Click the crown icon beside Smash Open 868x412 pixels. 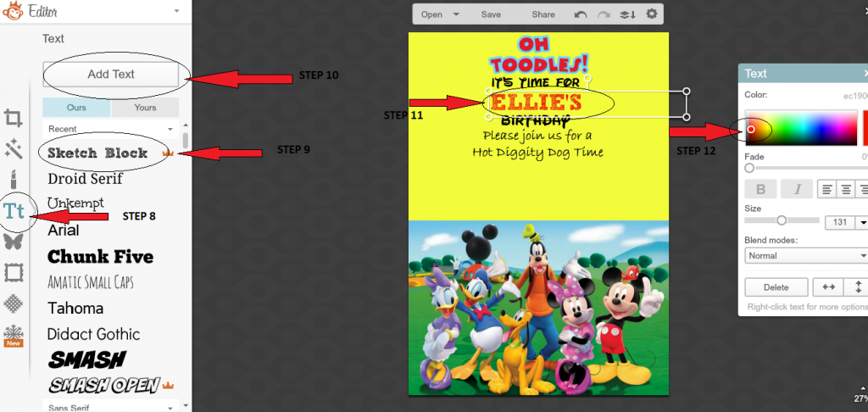[x=169, y=385]
